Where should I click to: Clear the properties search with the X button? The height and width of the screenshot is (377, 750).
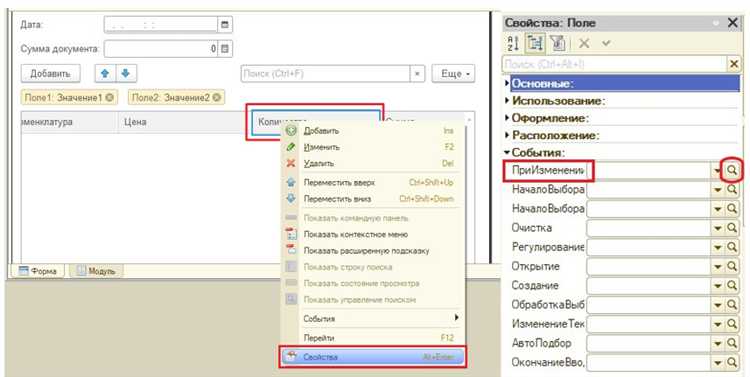tap(733, 64)
